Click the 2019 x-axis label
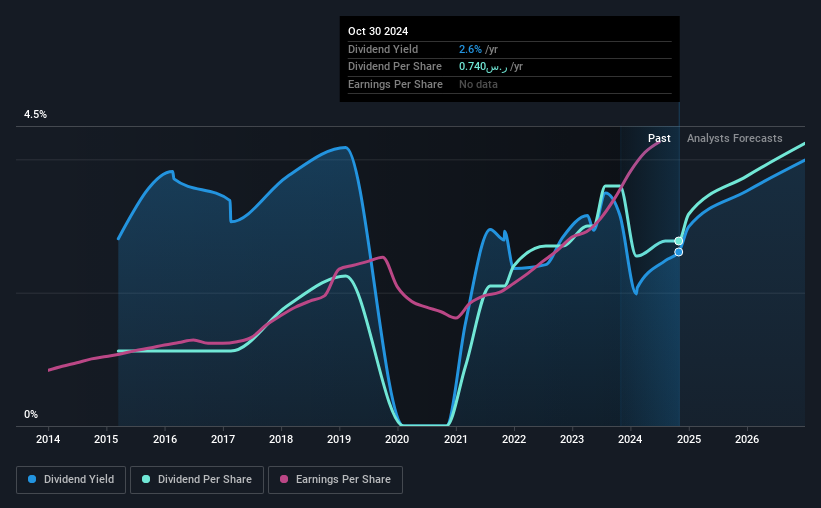 click(x=339, y=439)
